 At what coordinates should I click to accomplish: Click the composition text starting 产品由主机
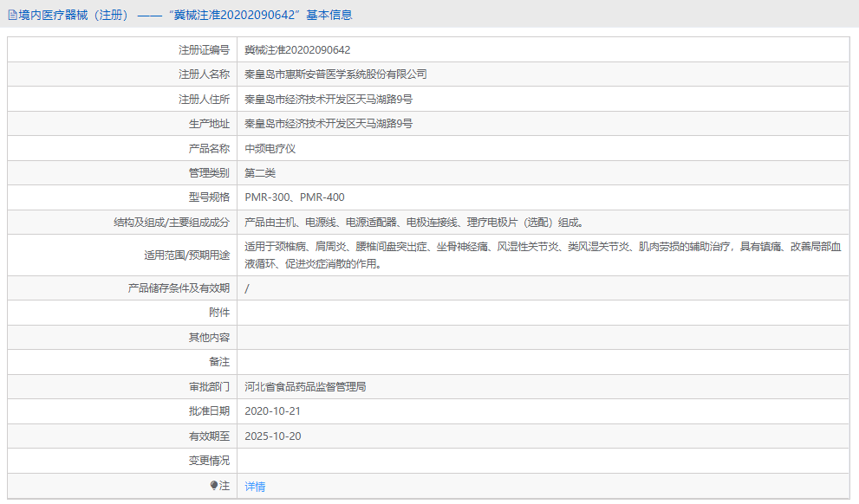click(414, 223)
